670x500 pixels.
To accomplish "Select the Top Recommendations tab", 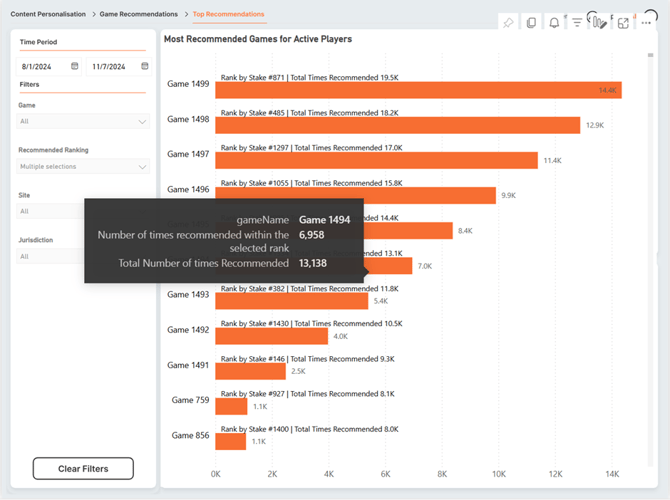I will coord(228,14).
